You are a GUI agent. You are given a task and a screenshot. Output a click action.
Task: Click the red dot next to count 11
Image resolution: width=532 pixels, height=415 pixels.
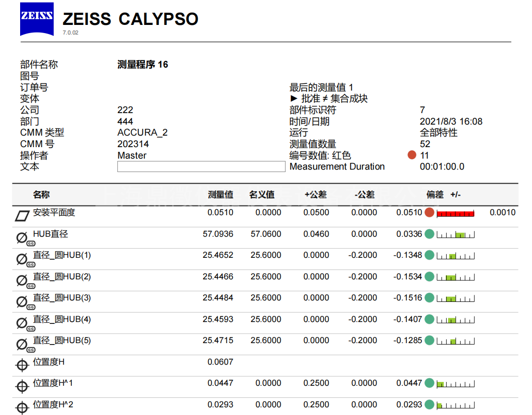pyautogui.click(x=411, y=155)
